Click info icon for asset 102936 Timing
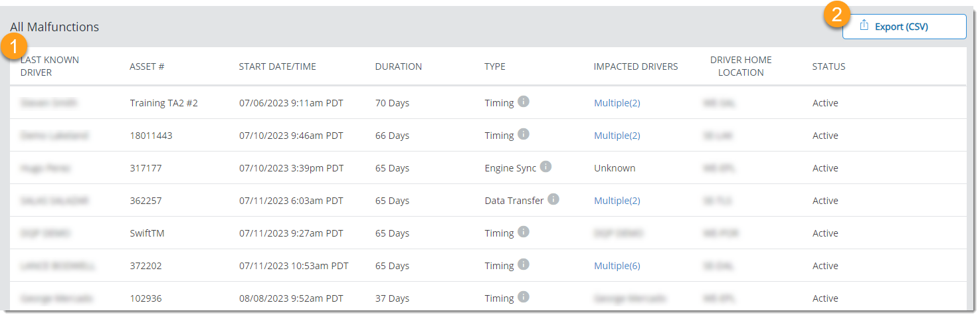The height and width of the screenshot is (317, 980). click(x=524, y=297)
